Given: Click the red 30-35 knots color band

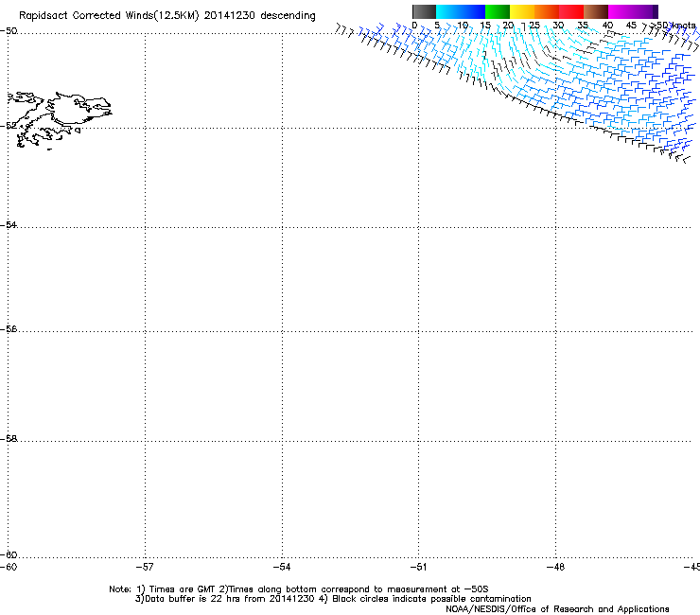Looking at the screenshot, I should pyautogui.click(x=571, y=11).
